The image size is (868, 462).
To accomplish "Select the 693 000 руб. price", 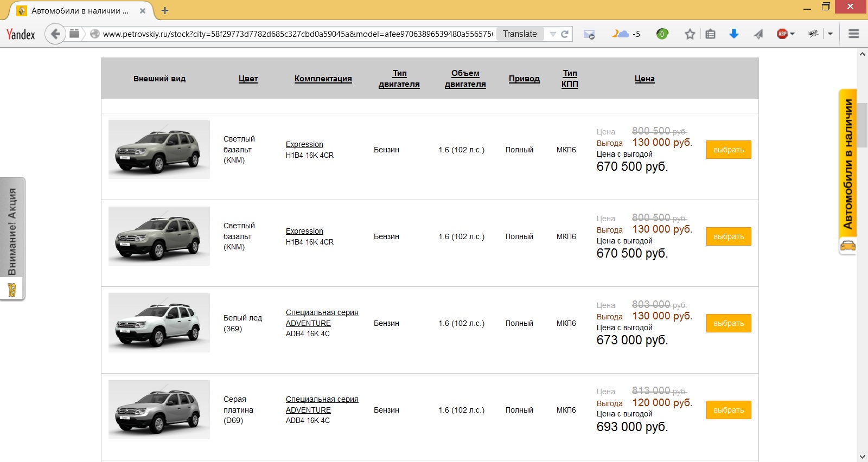I will click(x=632, y=427).
